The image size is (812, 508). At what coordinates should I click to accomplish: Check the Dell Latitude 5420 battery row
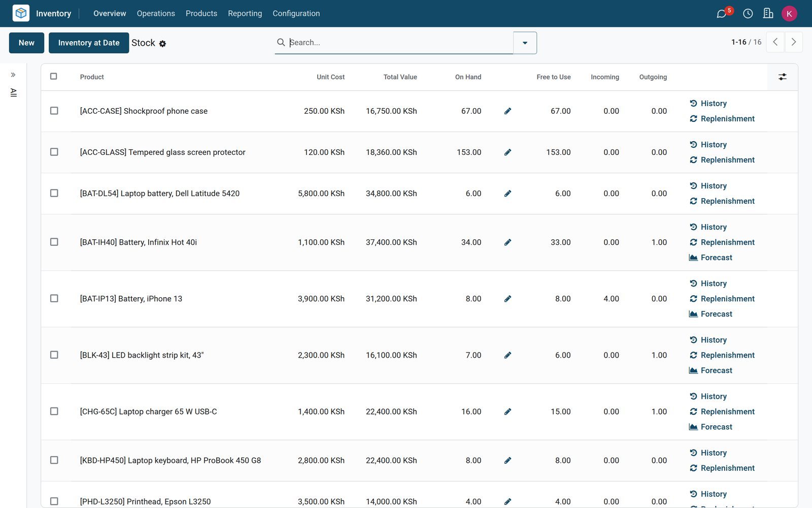coord(54,193)
